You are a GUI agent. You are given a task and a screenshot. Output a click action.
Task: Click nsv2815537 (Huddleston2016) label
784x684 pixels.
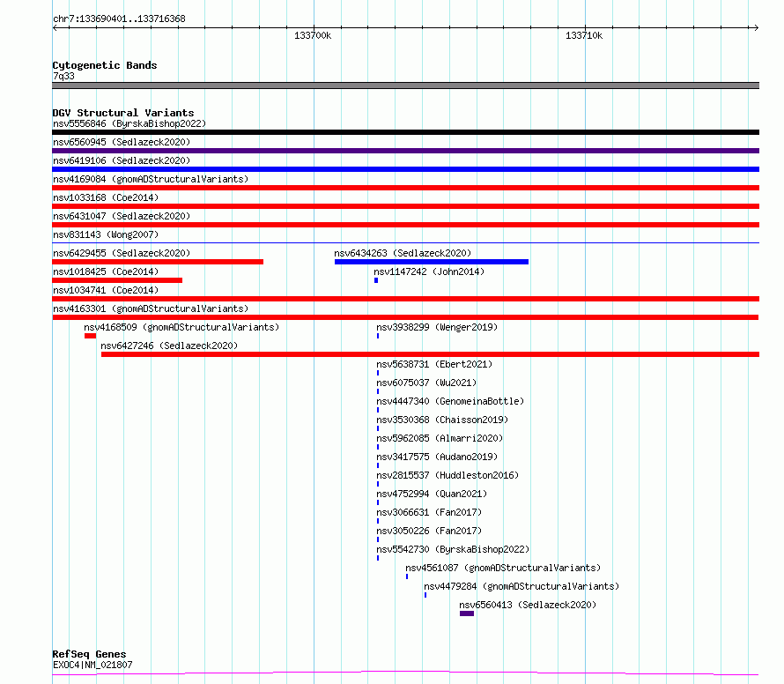click(447, 475)
